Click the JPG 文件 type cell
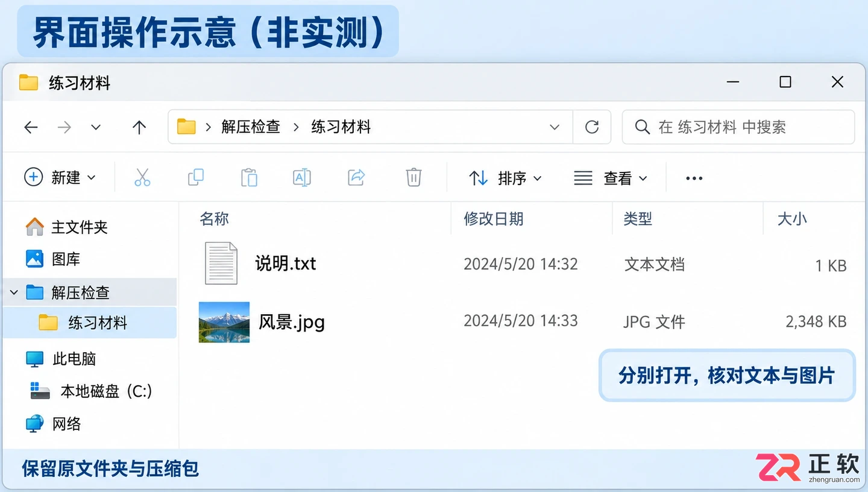The width and height of the screenshot is (868, 492). [x=655, y=322]
